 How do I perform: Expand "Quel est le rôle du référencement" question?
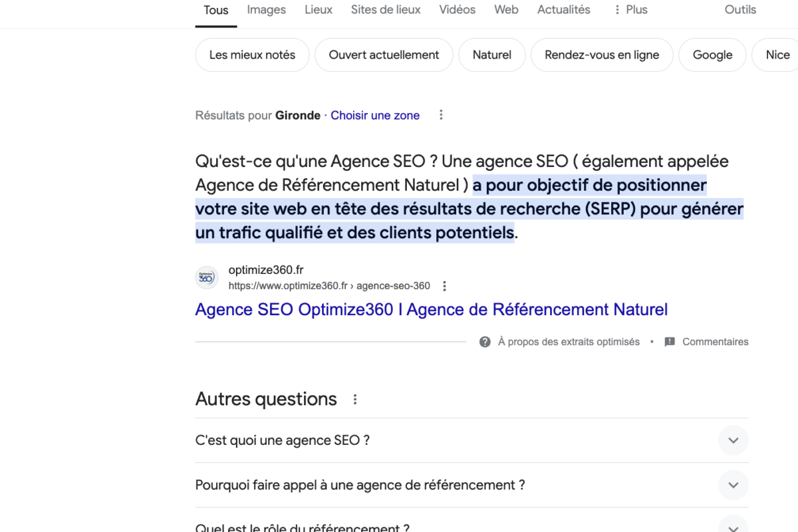(x=733, y=526)
